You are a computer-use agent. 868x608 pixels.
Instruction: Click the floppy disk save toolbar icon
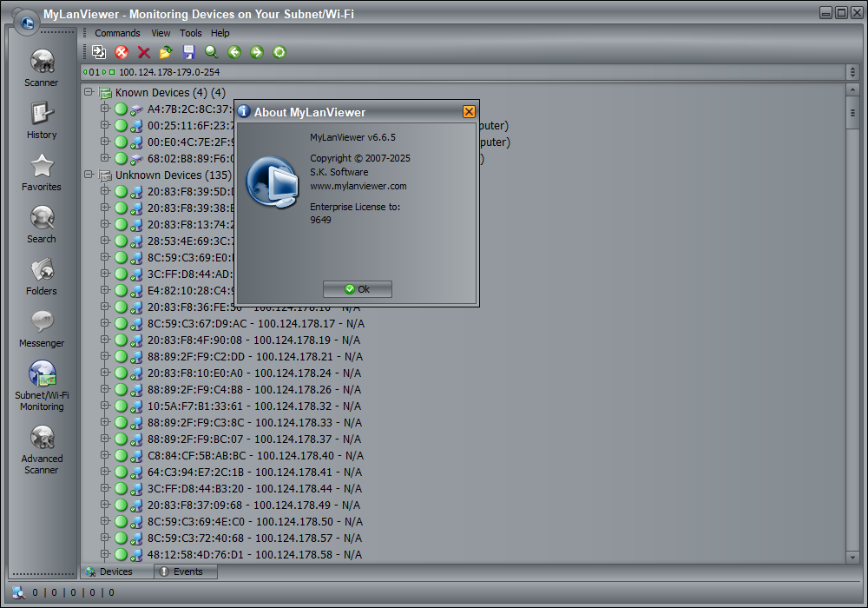[188, 52]
